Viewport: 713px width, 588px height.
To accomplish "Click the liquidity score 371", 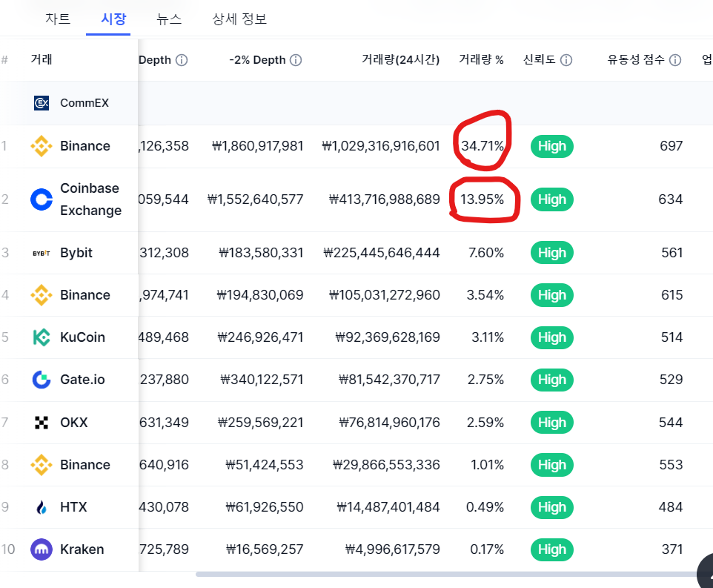I will click(672, 549).
